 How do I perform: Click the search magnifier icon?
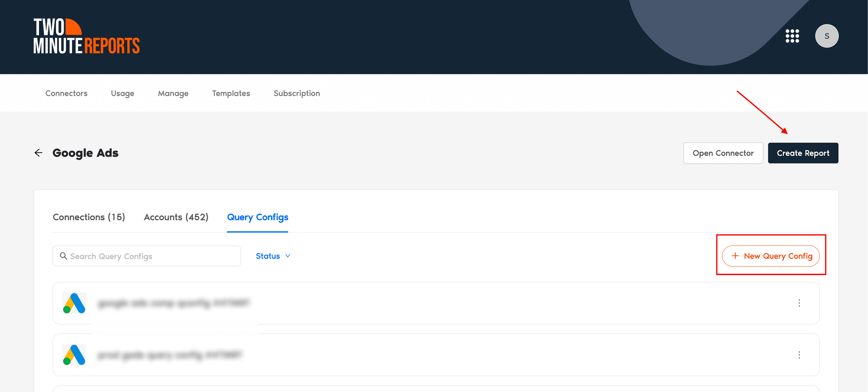(x=63, y=256)
